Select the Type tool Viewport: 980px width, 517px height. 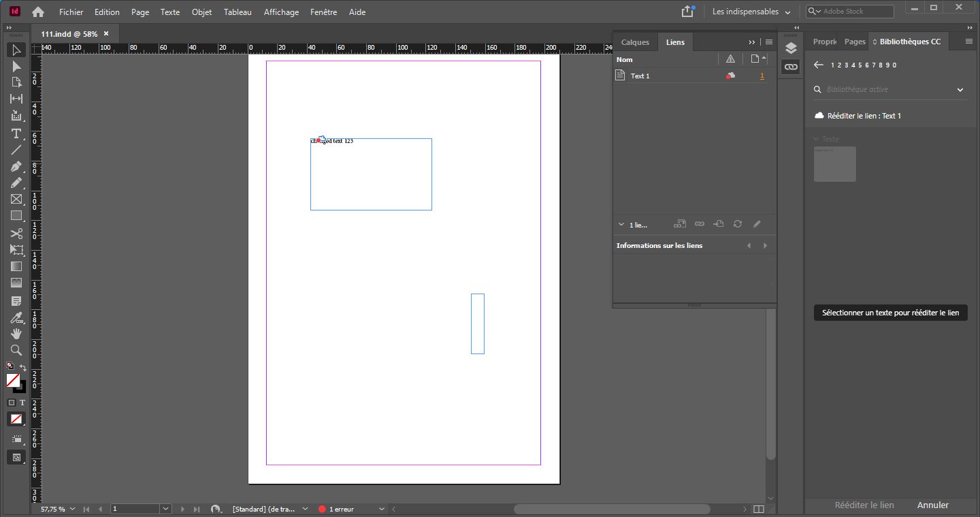(x=16, y=134)
